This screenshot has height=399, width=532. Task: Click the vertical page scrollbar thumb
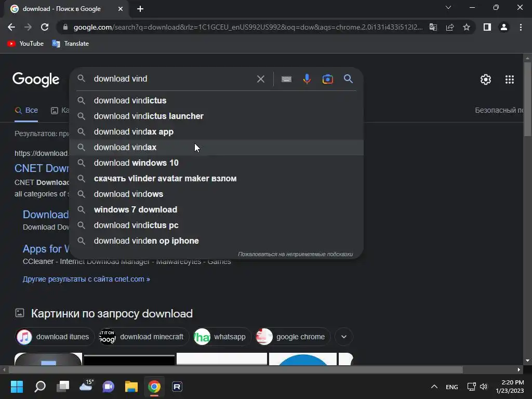pos(527,99)
